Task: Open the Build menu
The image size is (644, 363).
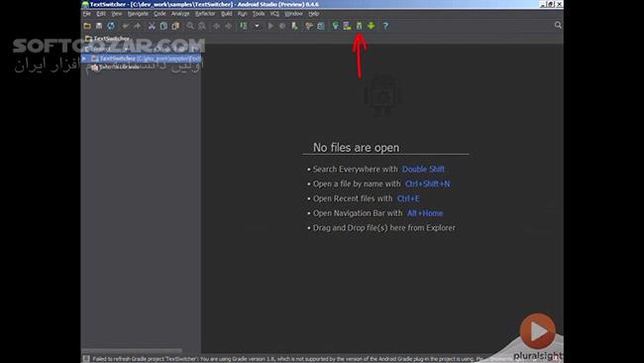Action: (226, 14)
